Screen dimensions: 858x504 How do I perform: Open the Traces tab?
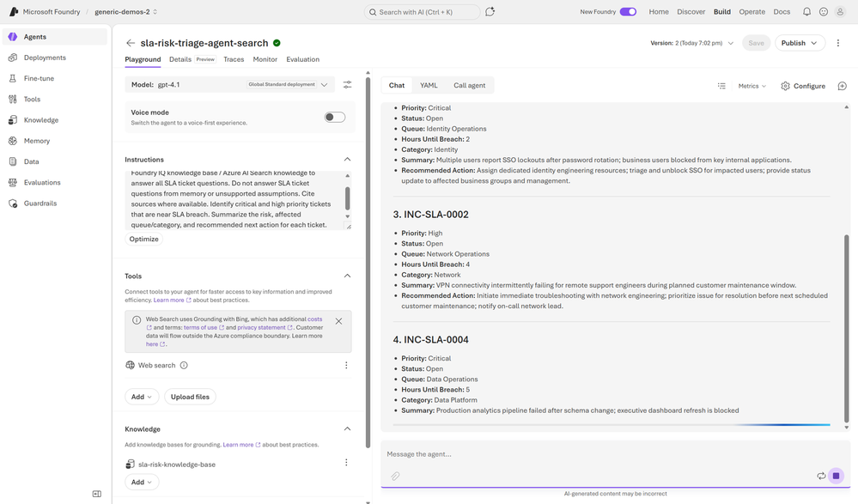click(234, 59)
